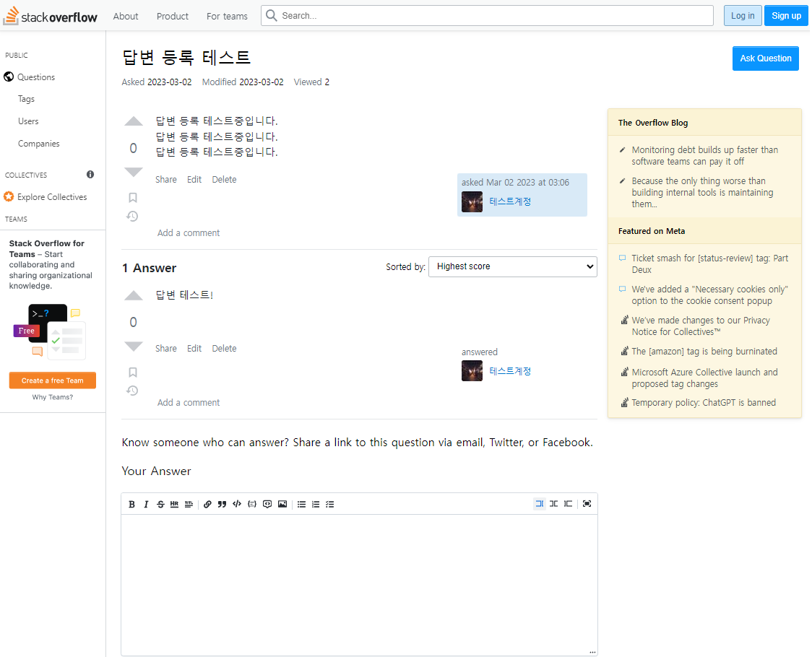Screen dimensions: 812x657
Task: Toggle bold formatting in editor
Action: (x=131, y=504)
